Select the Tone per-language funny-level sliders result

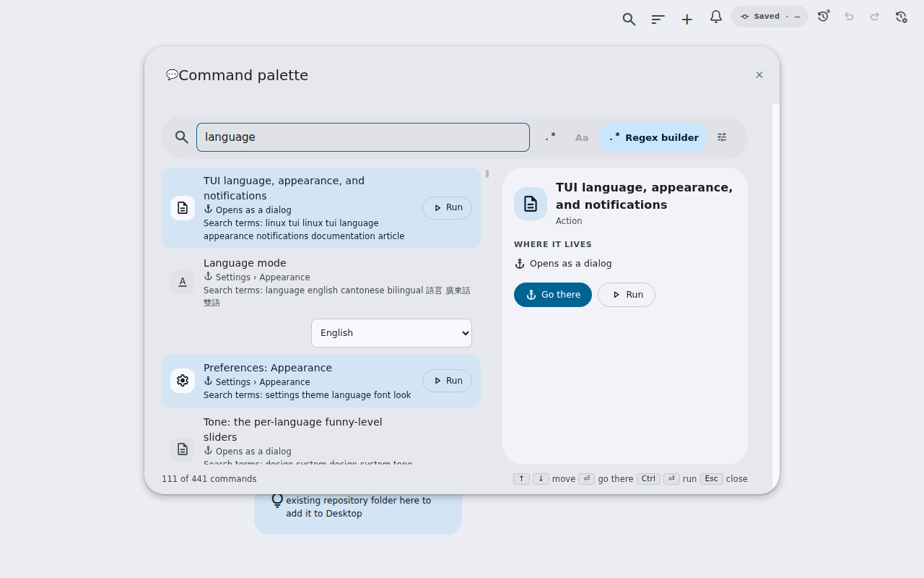click(x=321, y=437)
